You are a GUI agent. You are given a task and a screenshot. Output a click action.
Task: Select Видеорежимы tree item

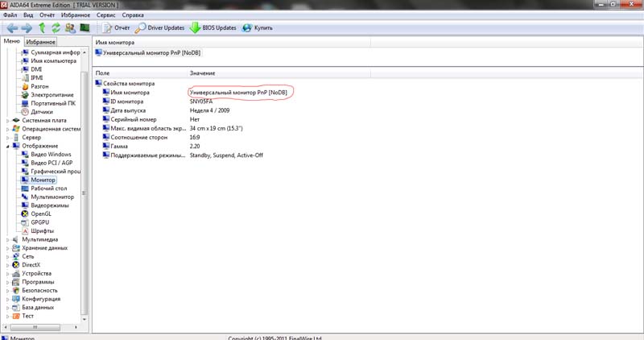pos(45,205)
